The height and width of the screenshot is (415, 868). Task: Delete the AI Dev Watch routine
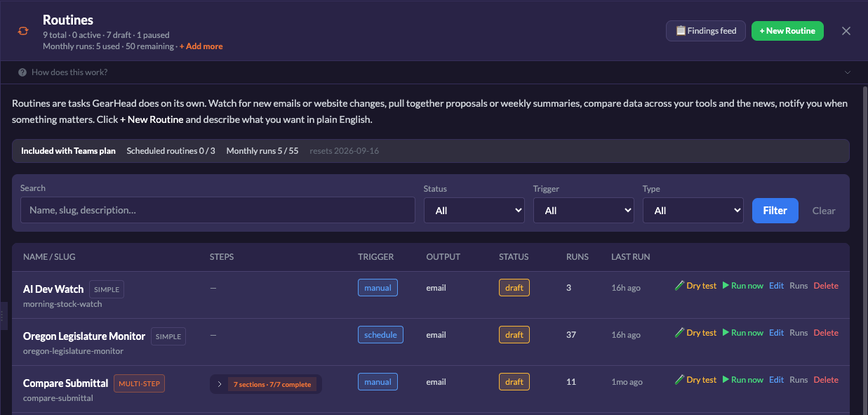(826, 286)
